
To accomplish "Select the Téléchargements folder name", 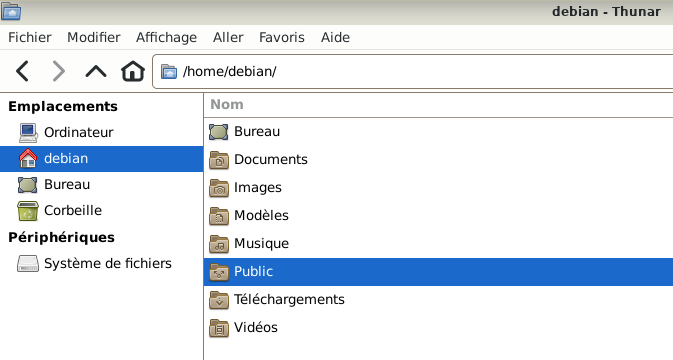I will 289,299.
